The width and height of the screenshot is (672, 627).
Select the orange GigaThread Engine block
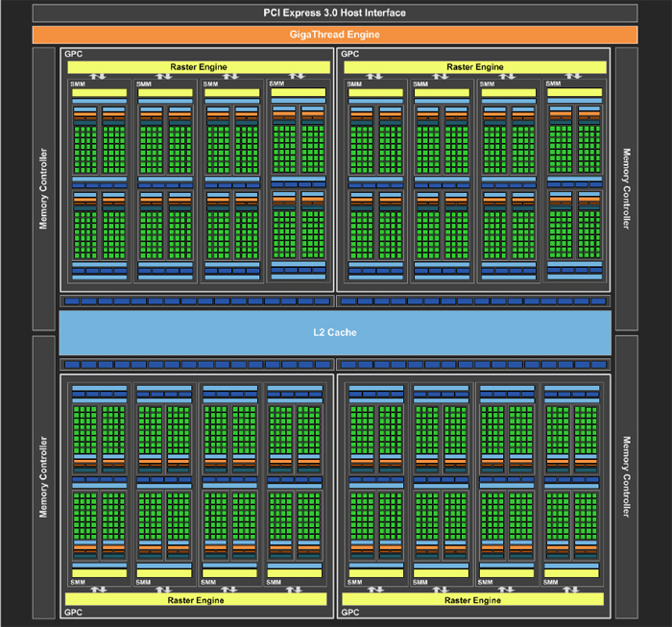(335, 35)
